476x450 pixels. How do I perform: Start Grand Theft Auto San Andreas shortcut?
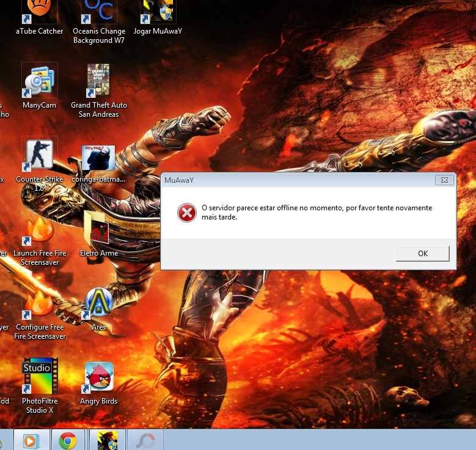coord(98,80)
